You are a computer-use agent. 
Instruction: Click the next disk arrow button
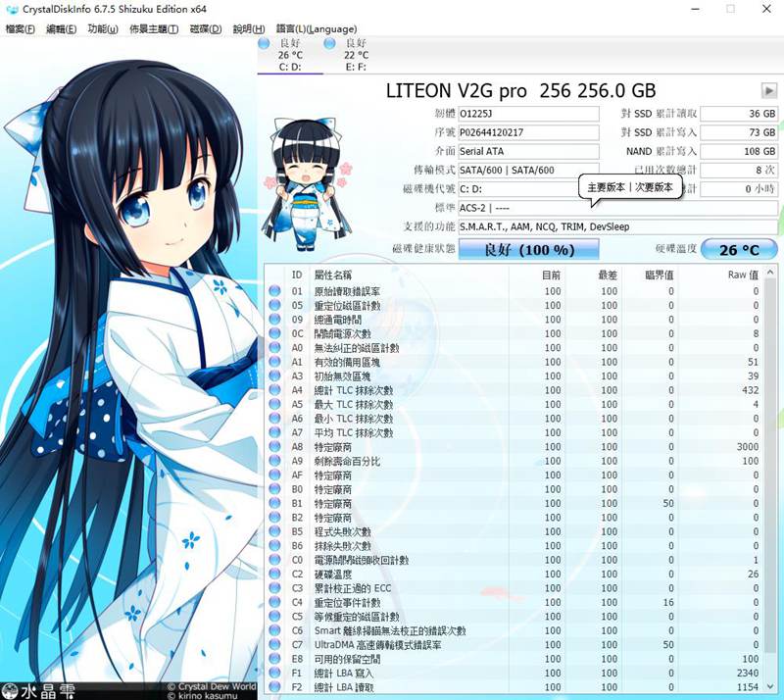768,90
